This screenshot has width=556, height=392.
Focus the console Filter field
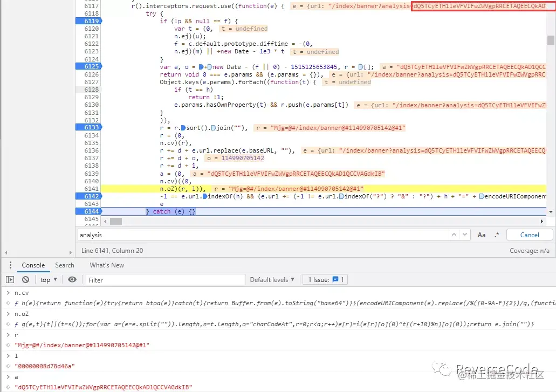(x=165, y=280)
